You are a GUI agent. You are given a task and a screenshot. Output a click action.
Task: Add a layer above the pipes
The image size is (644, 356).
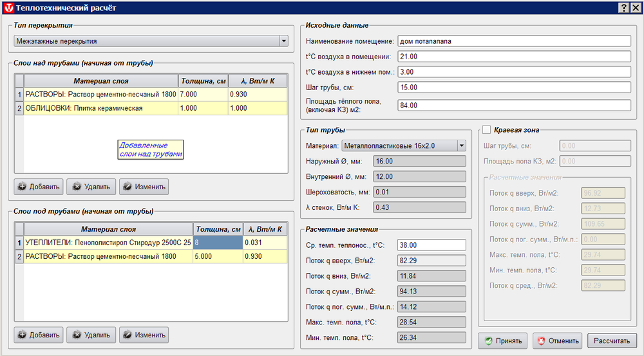39,187
